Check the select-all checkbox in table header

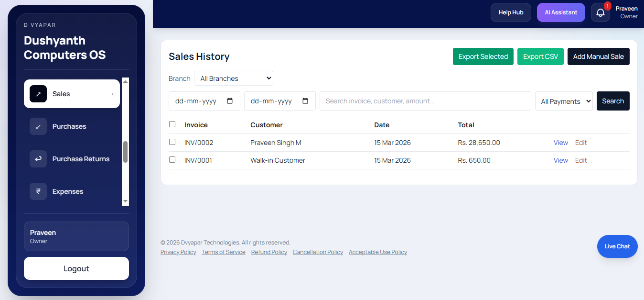172,124
